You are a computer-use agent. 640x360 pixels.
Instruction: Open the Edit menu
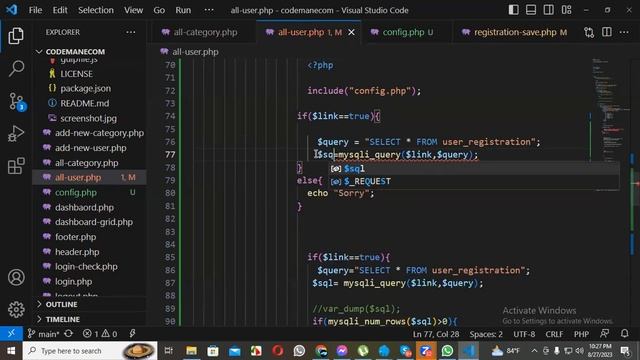coord(60,10)
